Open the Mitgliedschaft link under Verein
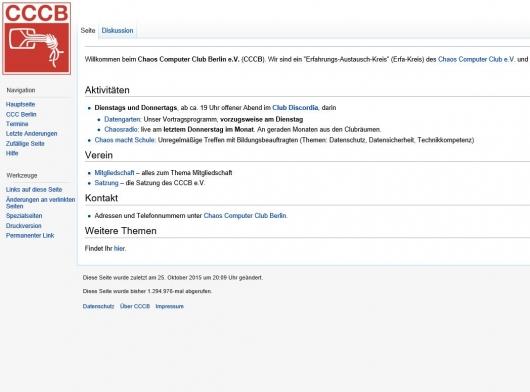The image size is (530, 392). tap(114, 173)
